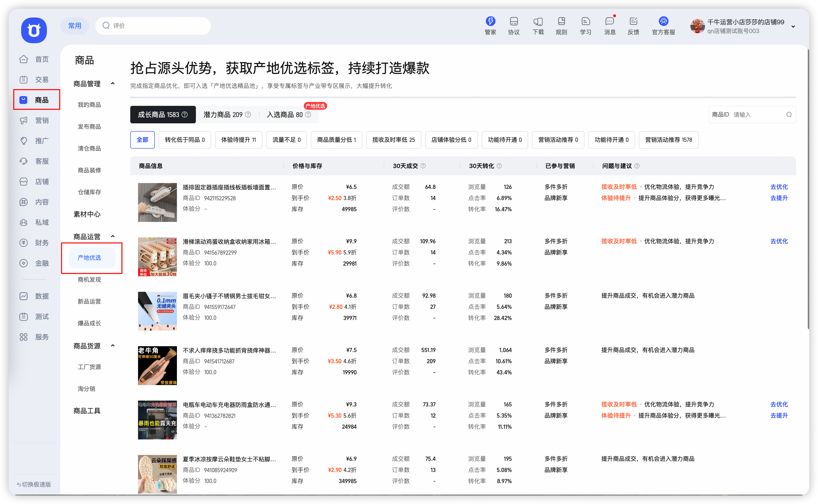Click the 千牛 logo icon

[34, 30]
